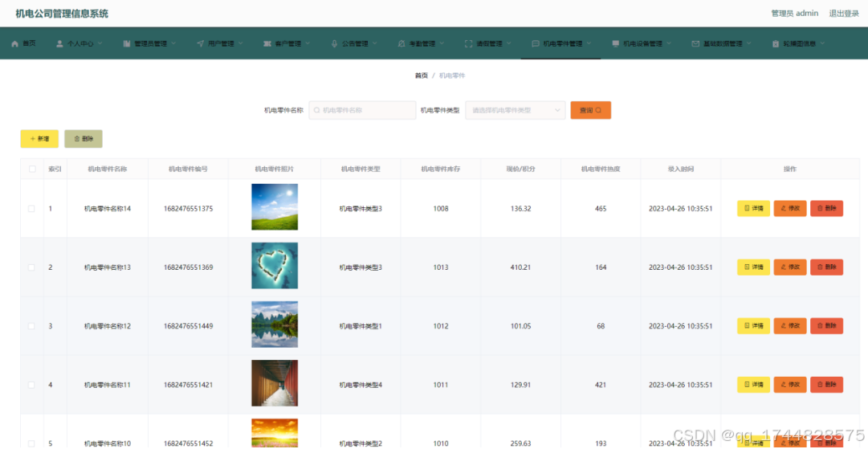Click the stock cell 1011
Screen dimensions: 868x449
pyautogui.click(x=441, y=385)
